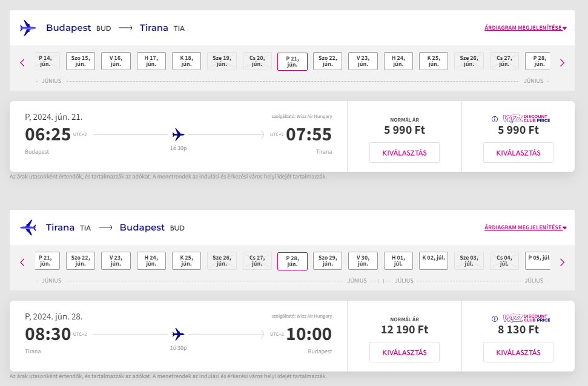Screen dimensions: 588x386
Task: Select Szo 29, jún. return date
Action: tap(328, 261)
